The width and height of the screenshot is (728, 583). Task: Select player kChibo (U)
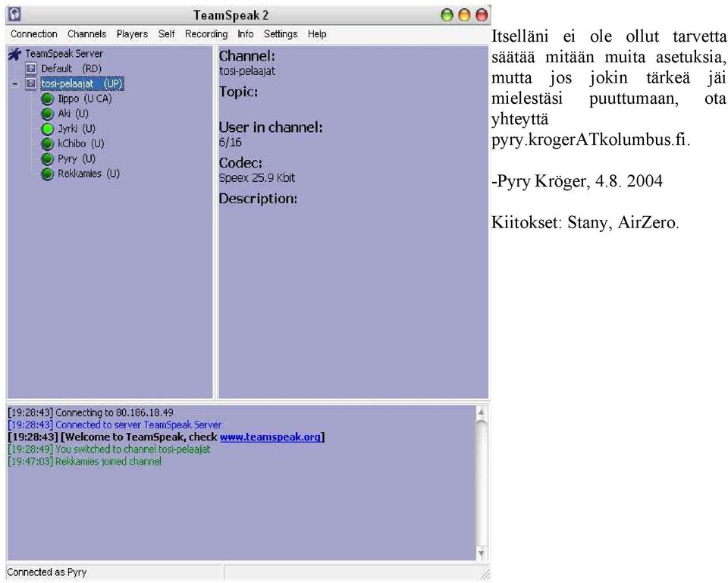[x=81, y=143]
